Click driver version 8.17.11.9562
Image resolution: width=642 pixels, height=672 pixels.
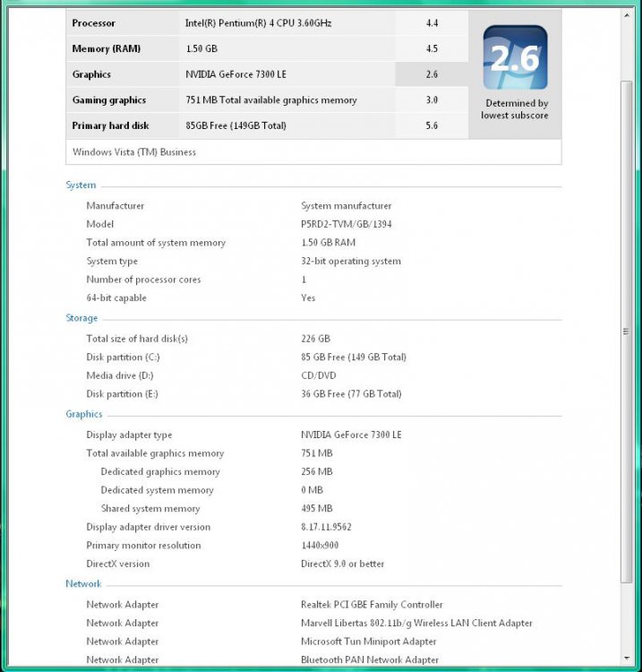tap(326, 527)
